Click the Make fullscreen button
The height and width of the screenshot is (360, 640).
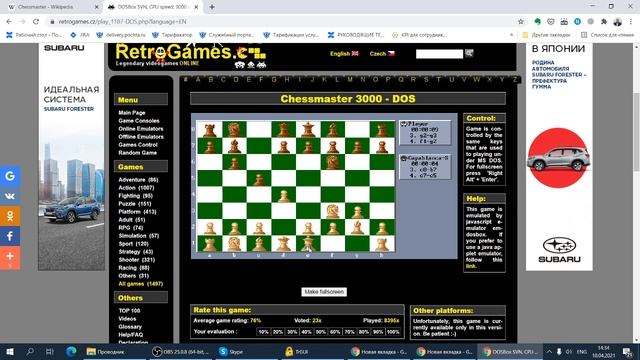coord(324,292)
